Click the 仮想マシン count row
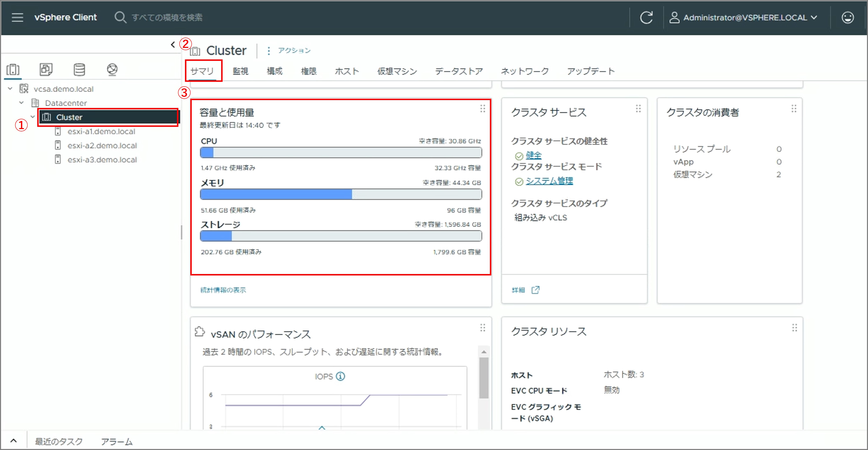This screenshot has height=450, width=868. pyautogui.click(x=727, y=174)
